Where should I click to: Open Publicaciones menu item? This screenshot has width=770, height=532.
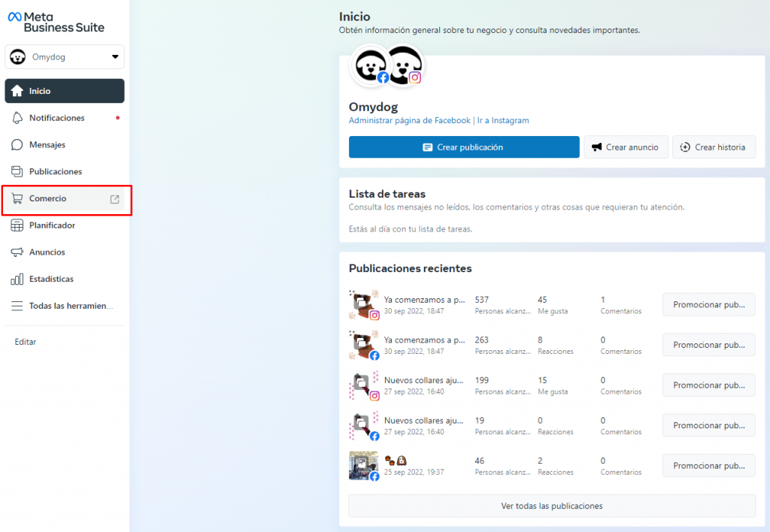point(65,171)
